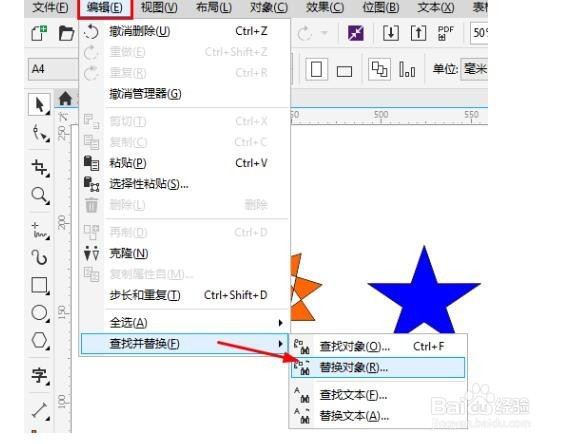Viewport: 562px width, 444px height.
Task: Expand 查找并替换(F) submenu
Action: [x=185, y=344]
